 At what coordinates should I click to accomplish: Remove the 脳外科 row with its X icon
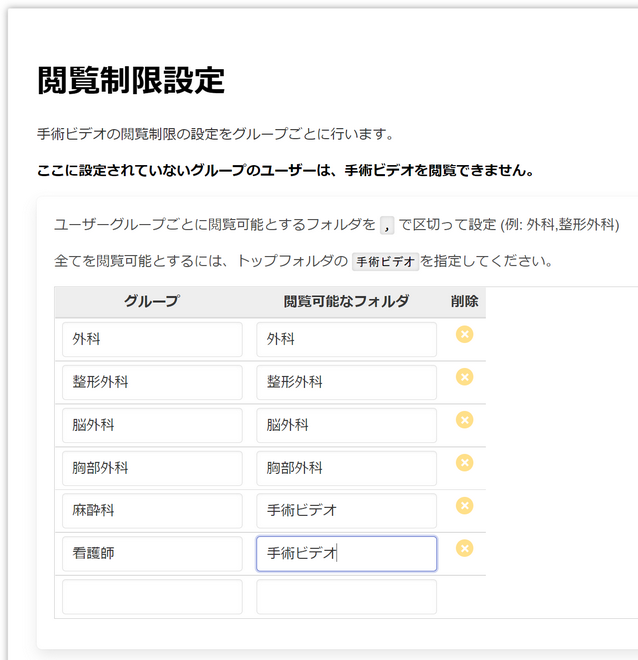(x=464, y=420)
